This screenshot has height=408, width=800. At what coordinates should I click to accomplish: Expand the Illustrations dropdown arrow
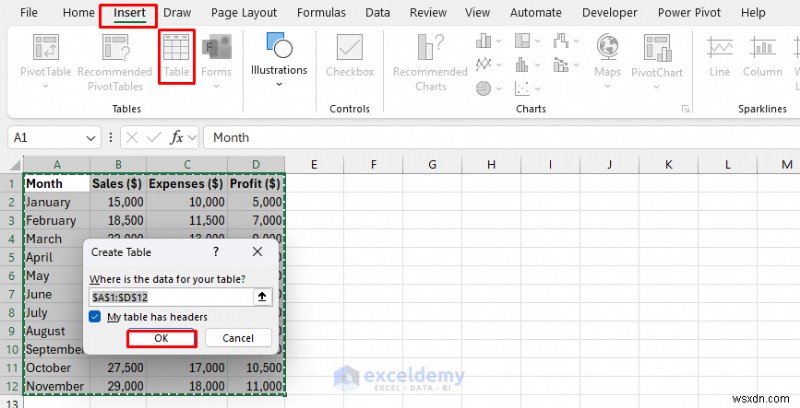pos(279,84)
